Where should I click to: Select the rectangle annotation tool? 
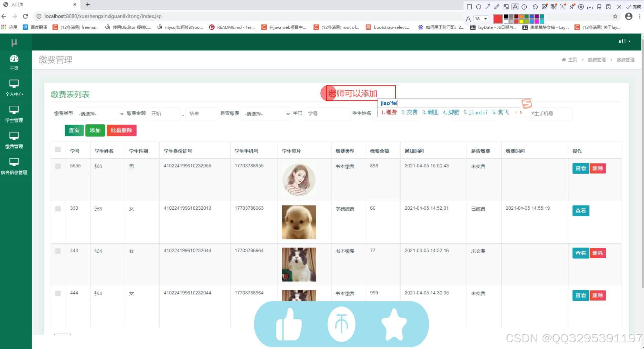(469, 7)
